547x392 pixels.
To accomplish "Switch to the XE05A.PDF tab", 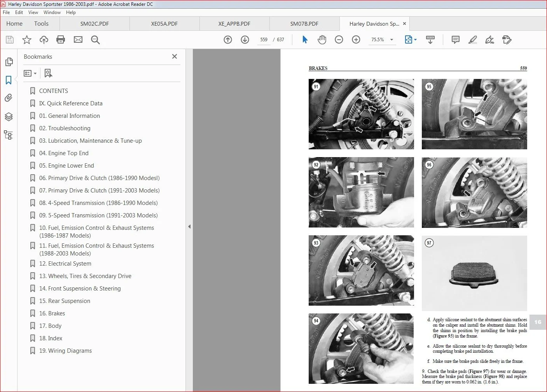I will pos(164,24).
